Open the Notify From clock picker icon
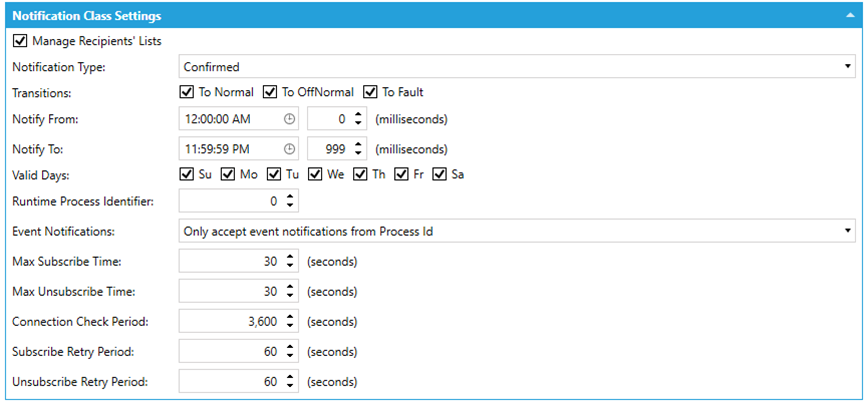 [290, 119]
